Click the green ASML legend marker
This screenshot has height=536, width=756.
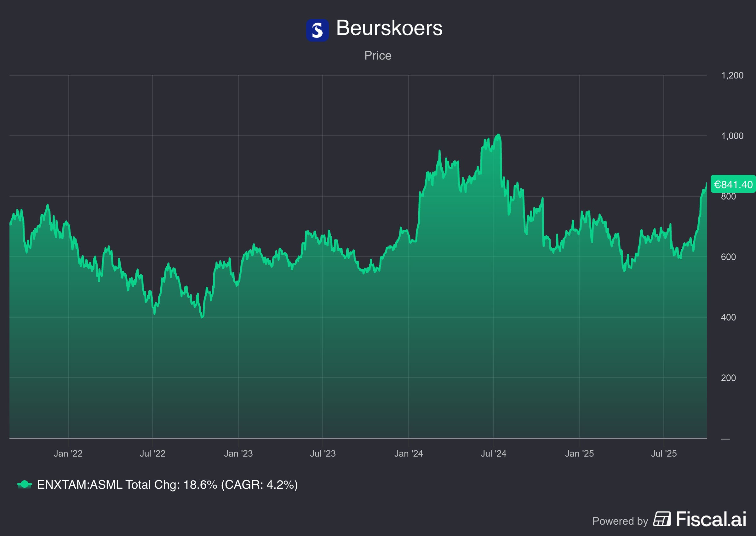(24, 485)
